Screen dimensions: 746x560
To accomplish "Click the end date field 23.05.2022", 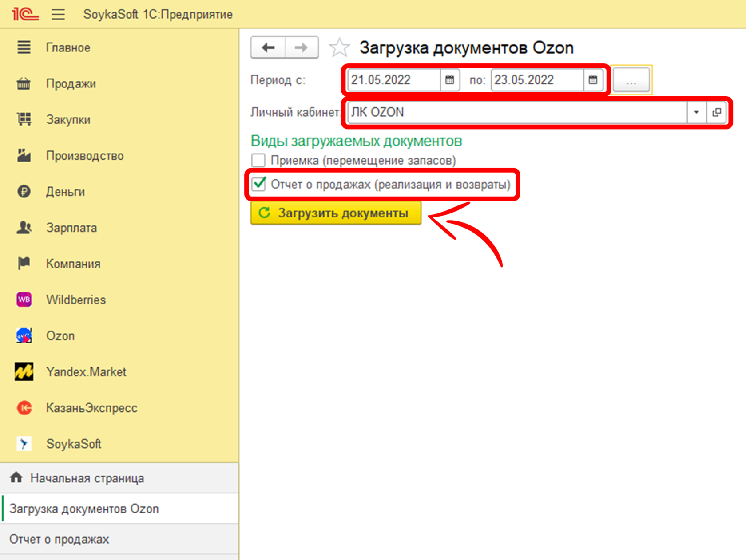I will pyautogui.click(x=537, y=80).
